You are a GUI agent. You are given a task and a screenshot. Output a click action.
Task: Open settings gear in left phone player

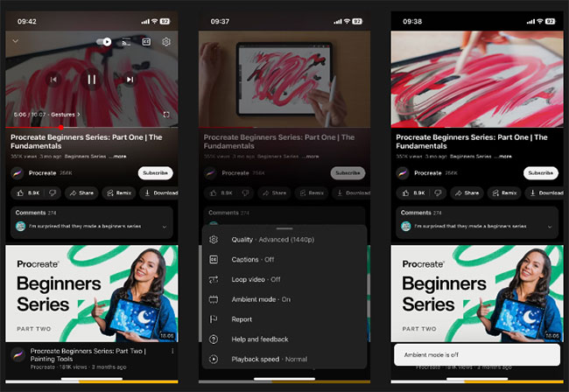pos(166,42)
